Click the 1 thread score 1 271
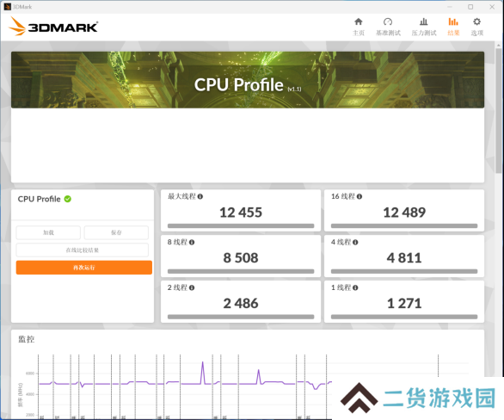 (x=404, y=303)
